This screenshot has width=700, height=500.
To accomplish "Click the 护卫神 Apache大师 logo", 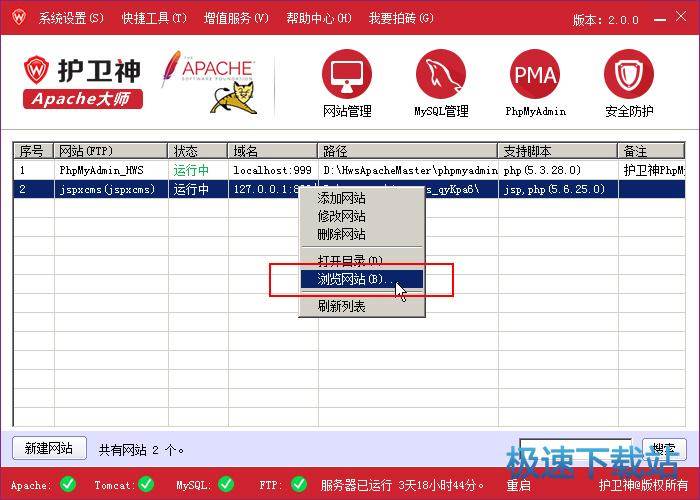I will (x=83, y=83).
